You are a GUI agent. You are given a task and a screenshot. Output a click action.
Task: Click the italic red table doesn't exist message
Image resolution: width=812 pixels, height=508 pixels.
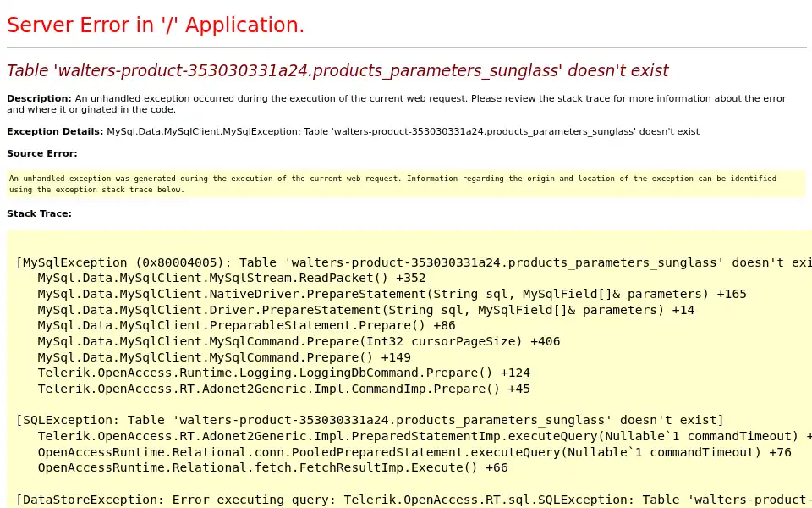point(337,70)
